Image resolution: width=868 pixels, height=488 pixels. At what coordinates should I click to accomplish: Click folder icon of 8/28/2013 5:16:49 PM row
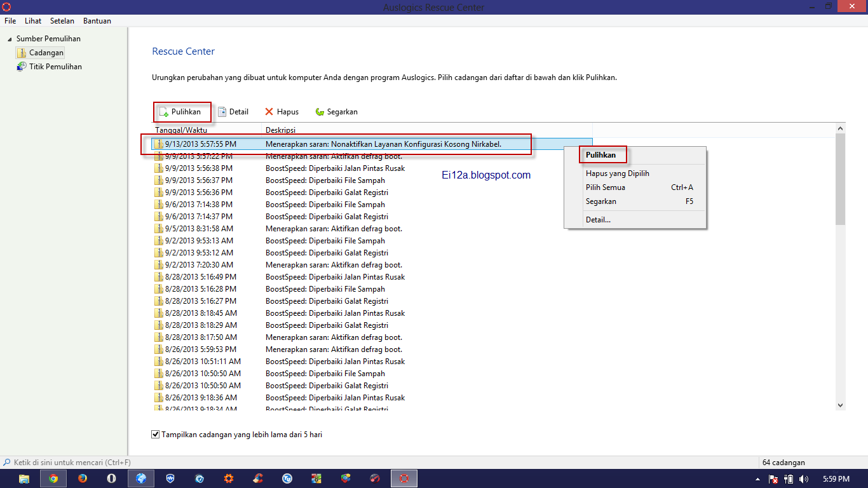pos(159,277)
